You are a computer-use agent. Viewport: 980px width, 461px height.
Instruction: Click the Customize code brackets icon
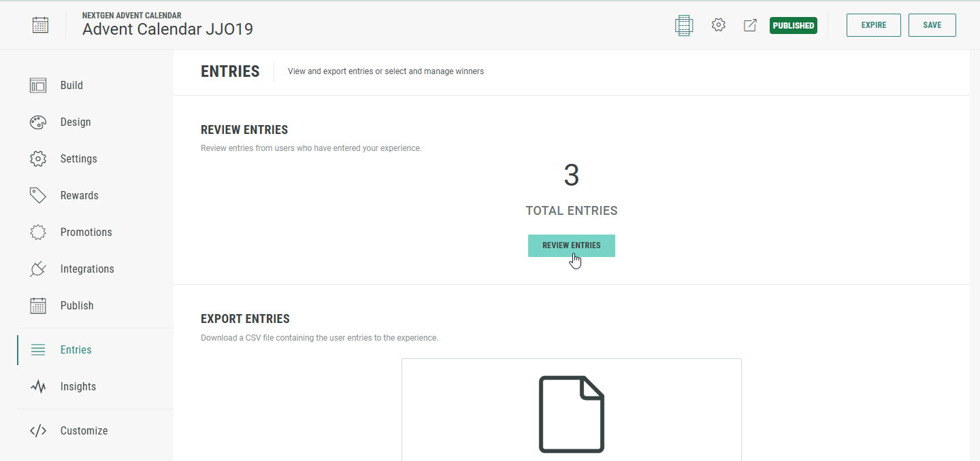pyautogui.click(x=38, y=430)
